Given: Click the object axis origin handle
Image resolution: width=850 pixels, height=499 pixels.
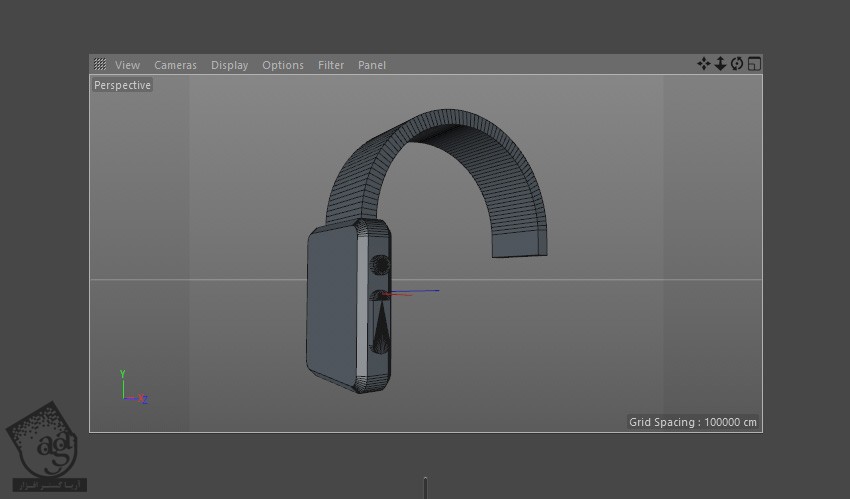Looking at the screenshot, I should pos(384,295).
